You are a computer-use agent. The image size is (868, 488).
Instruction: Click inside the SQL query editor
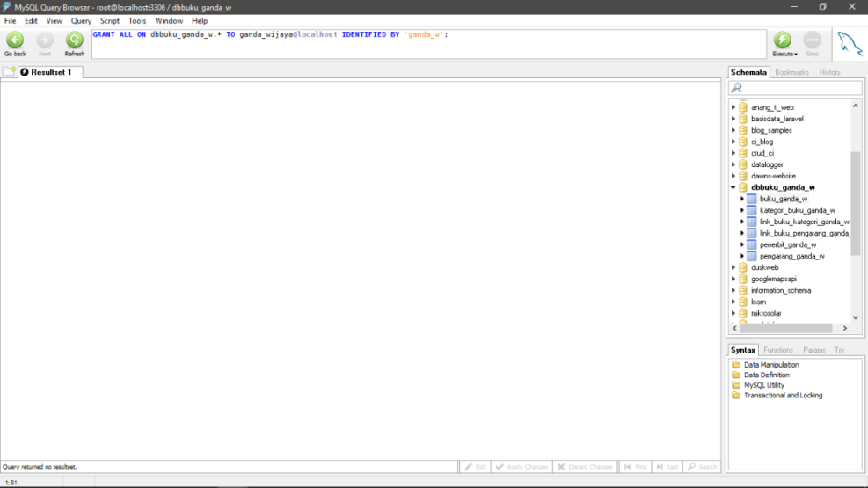[x=428, y=44]
